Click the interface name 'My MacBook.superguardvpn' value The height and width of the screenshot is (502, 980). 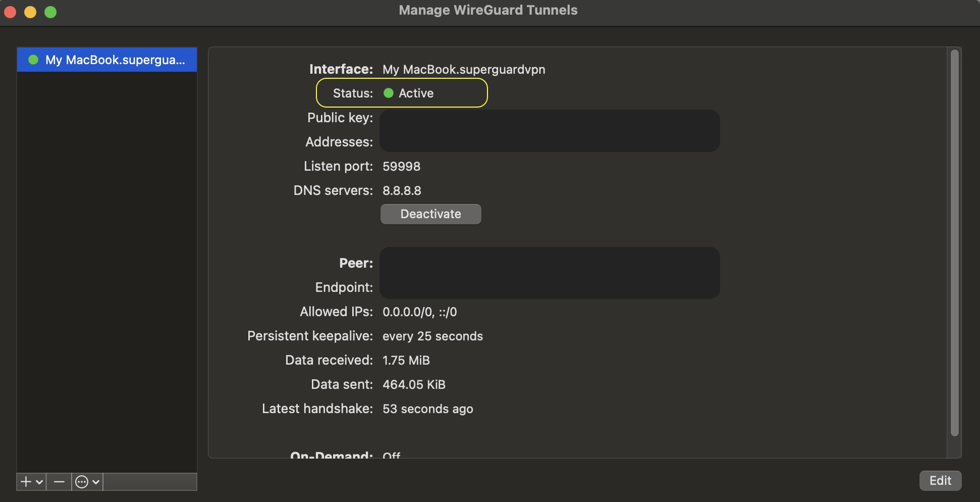pyautogui.click(x=464, y=69)
